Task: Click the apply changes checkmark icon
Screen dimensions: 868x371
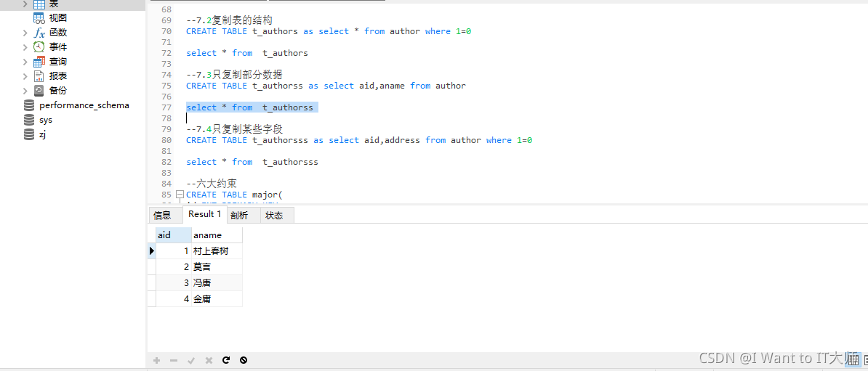Action: point(191,360)
